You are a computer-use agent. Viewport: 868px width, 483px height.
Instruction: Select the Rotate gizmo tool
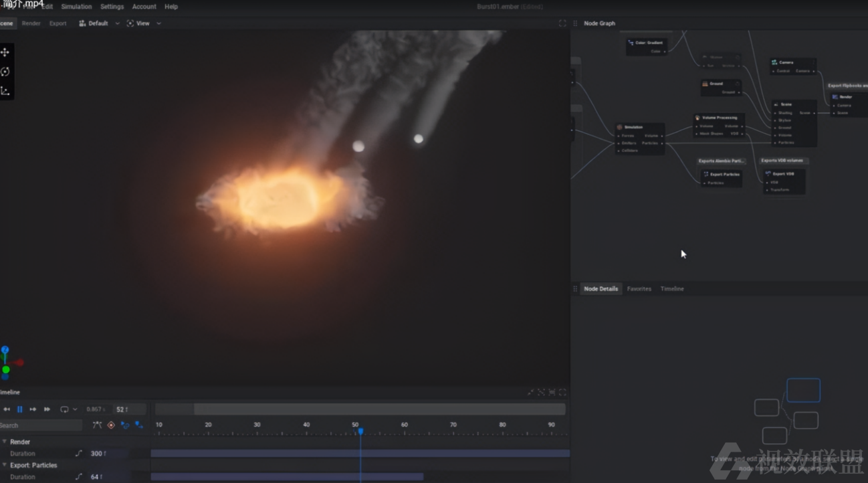tap(5, 72)
